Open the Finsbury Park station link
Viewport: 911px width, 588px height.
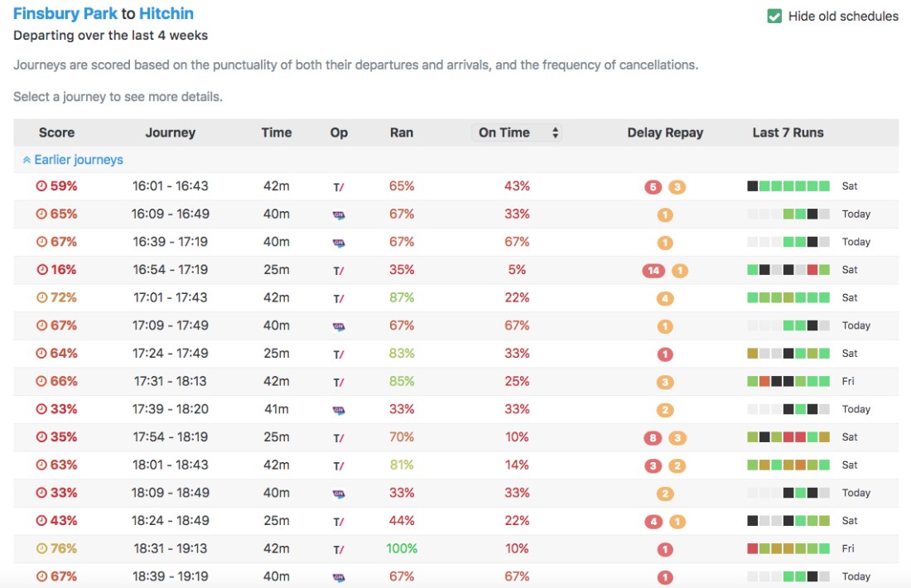[65, 14]
